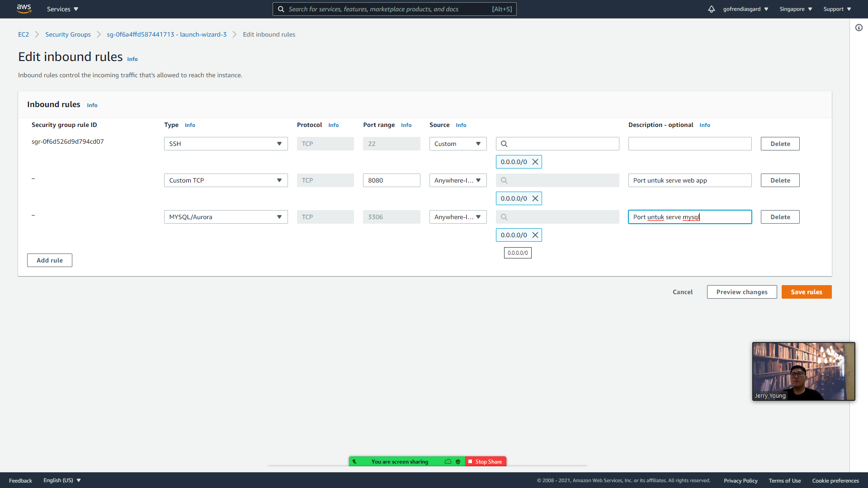Click the port range 8080 field
This screenshot has width=868, height=488.
[391, 180]
